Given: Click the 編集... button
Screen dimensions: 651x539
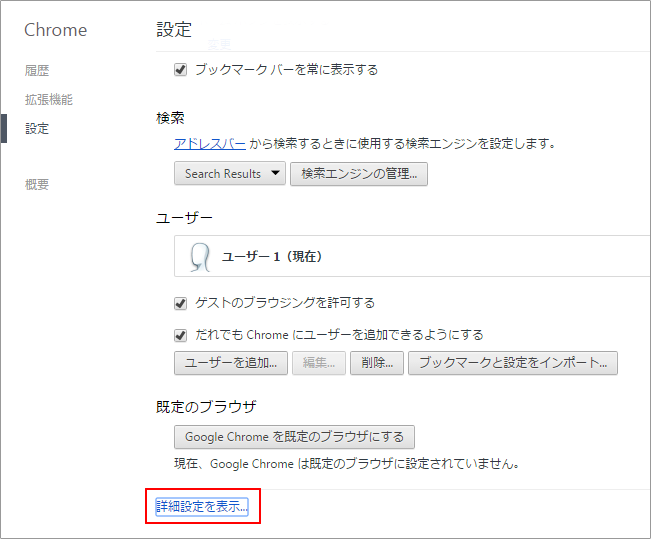Looking at the screenshot, I should 319,363.
